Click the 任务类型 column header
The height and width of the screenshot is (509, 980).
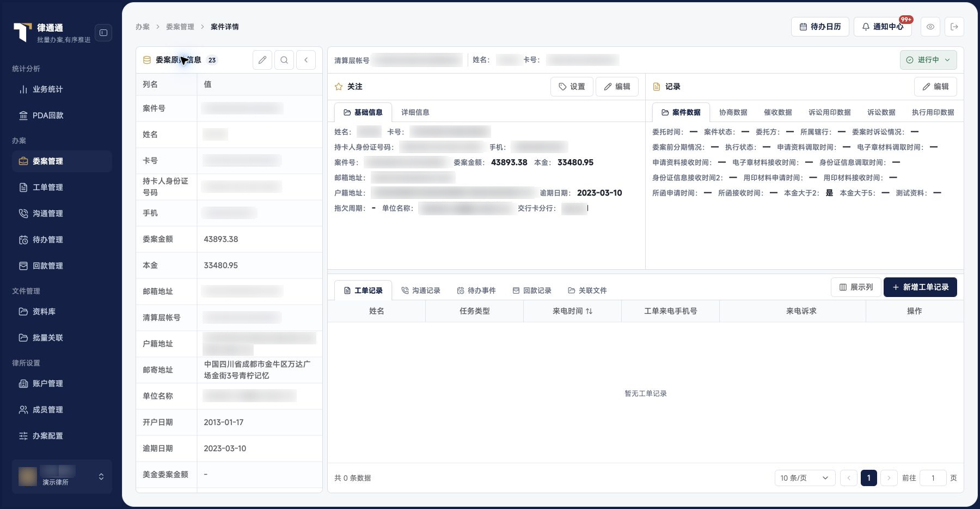[474, 311]
